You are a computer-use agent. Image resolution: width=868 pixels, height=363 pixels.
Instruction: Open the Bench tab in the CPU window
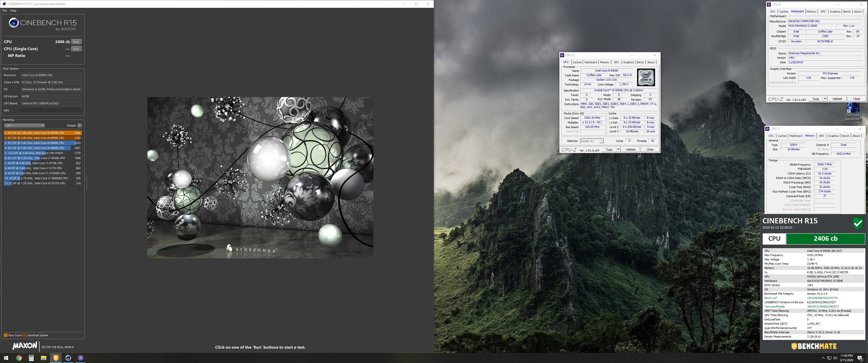640,62
